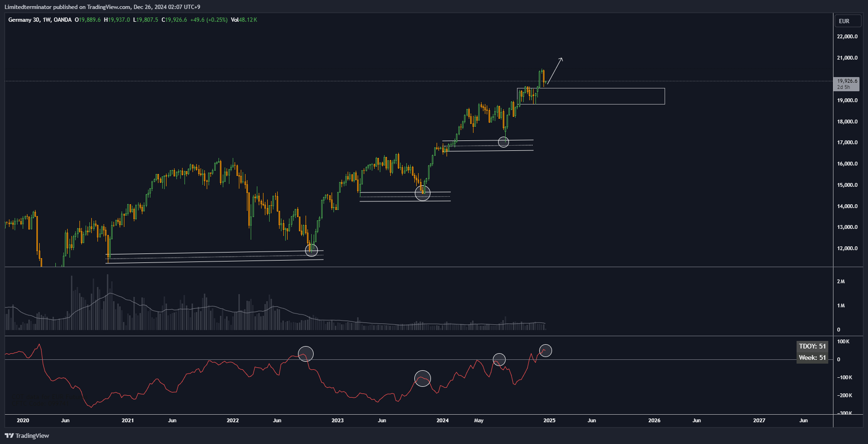Click the 1 M volume scale label
This screenshot has height=444, width=868.
pyautogui.click(x=841, y=305)
